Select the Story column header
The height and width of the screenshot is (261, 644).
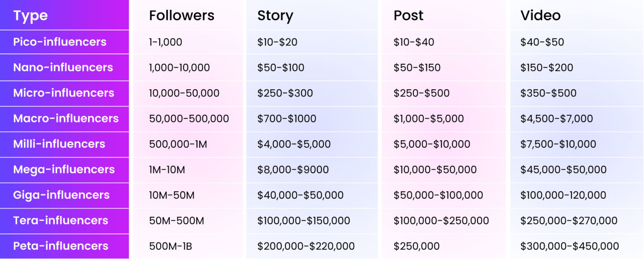click(275, 16)
